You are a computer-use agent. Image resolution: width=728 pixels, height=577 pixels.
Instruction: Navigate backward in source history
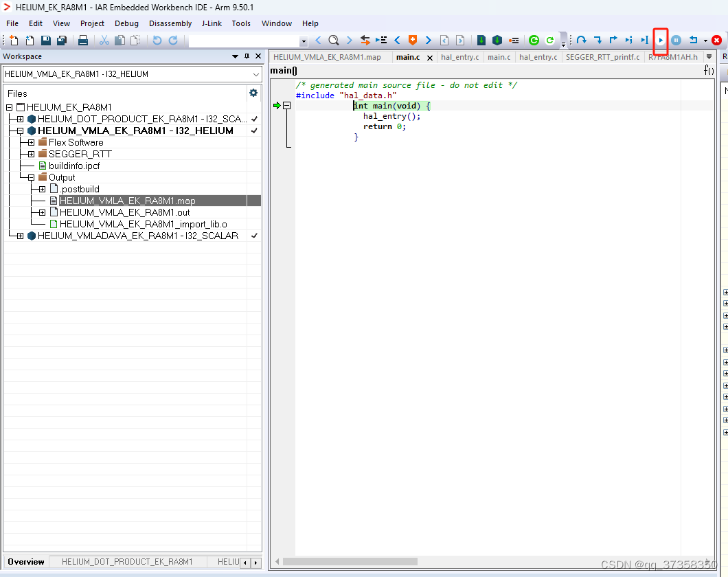click(x=444, y=41)
